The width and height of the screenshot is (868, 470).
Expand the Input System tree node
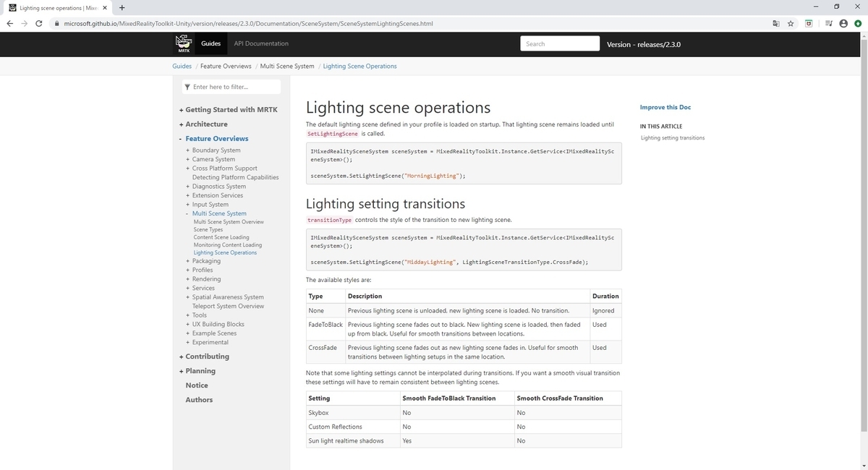coord(188,205)
